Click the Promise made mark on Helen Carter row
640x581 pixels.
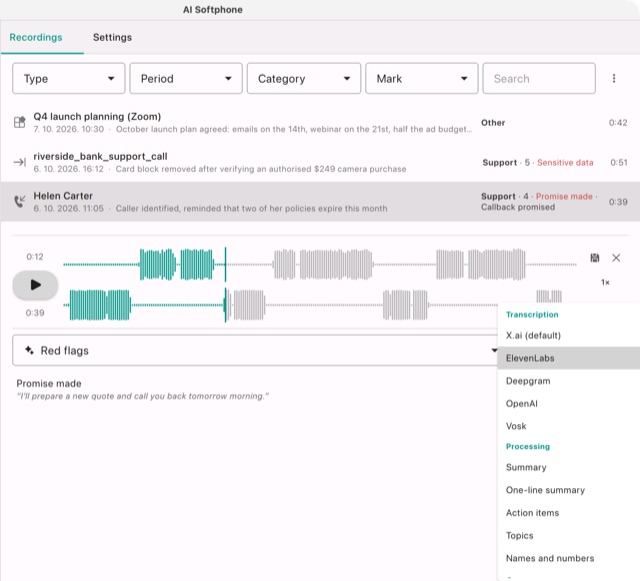[564, 196]
